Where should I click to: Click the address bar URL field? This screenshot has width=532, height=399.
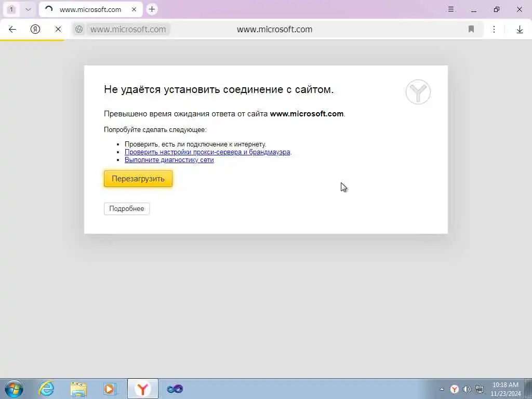click(x=128, y=30)
